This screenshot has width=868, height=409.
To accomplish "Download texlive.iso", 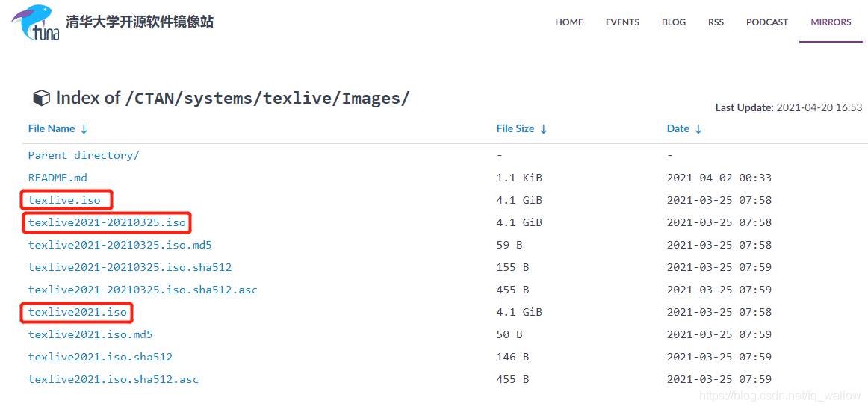I will tap(64, 200).
